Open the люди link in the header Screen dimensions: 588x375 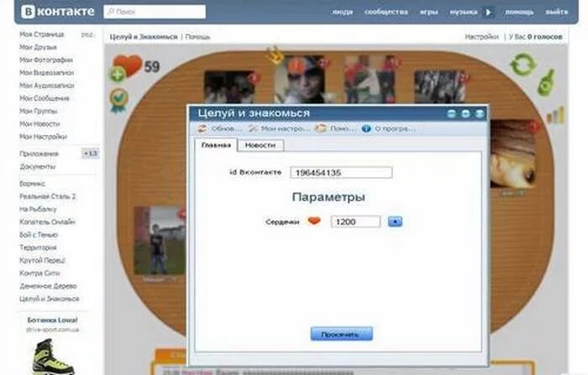coord(342,12)
